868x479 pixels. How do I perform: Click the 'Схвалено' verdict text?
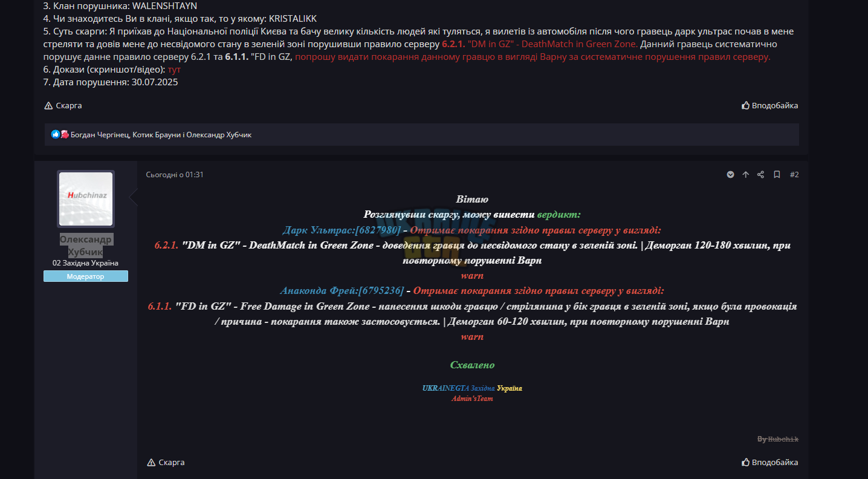[x=472, y=365]
